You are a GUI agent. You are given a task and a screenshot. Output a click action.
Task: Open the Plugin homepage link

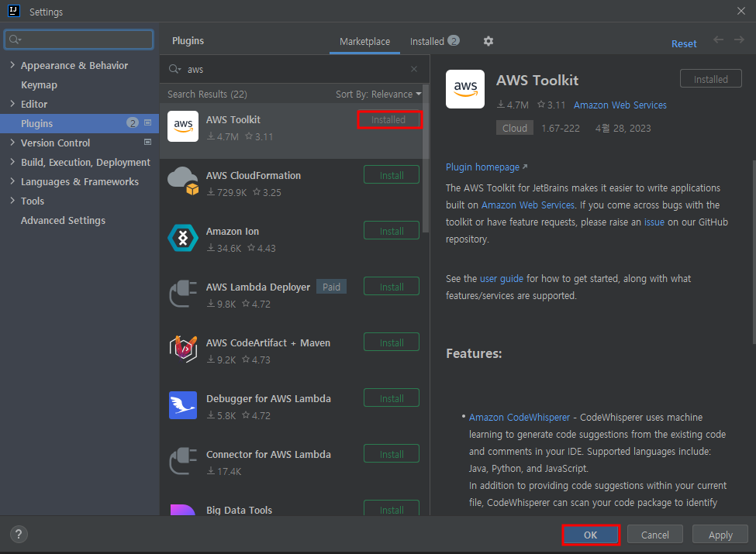click(486, 167)
